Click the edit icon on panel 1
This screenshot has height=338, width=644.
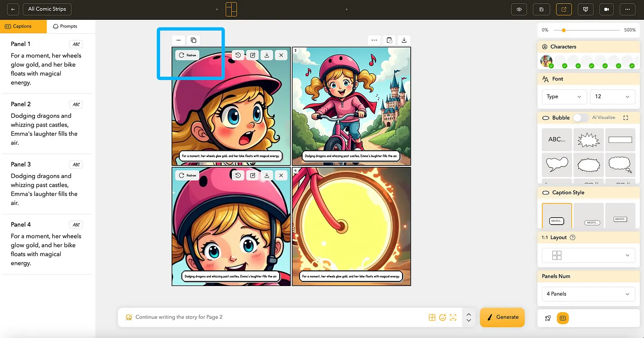253,55
